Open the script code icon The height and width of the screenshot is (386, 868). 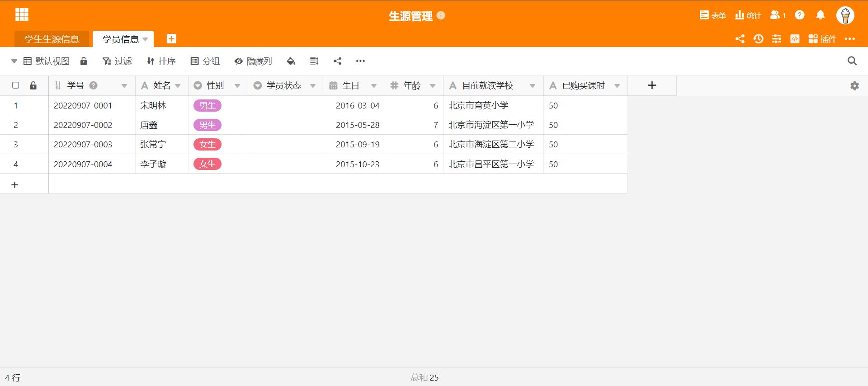(795, 39)
